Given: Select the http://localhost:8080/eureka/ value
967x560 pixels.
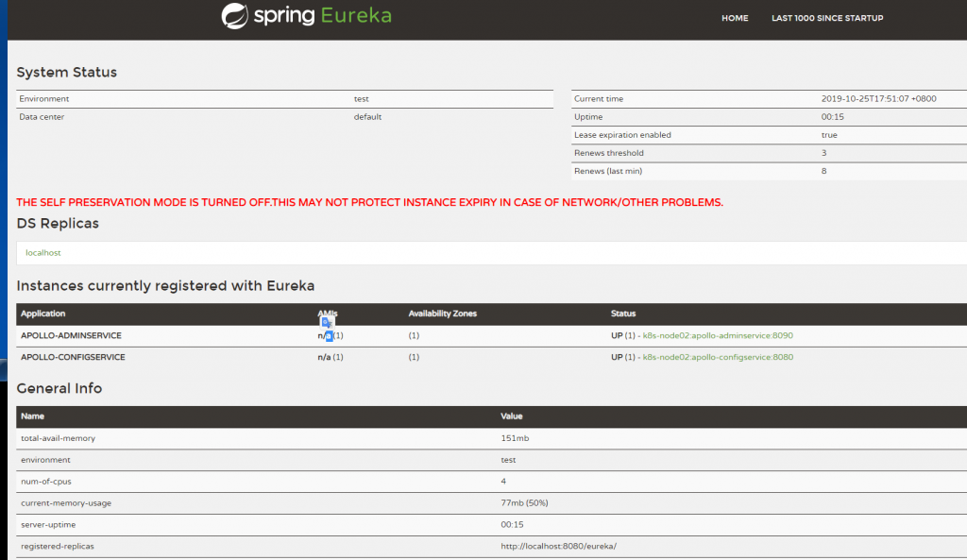Looking at the screenshot, I should [x=558, y=546].
